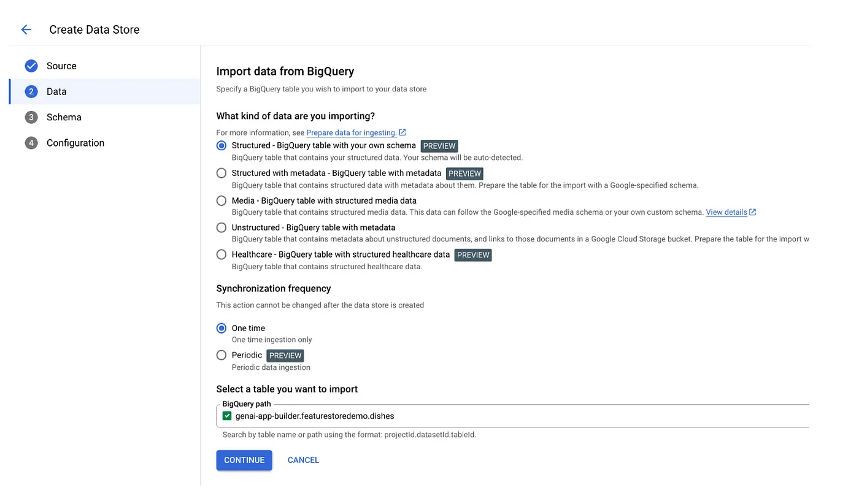Click external link icon beside Prepare data

[403, 132]
